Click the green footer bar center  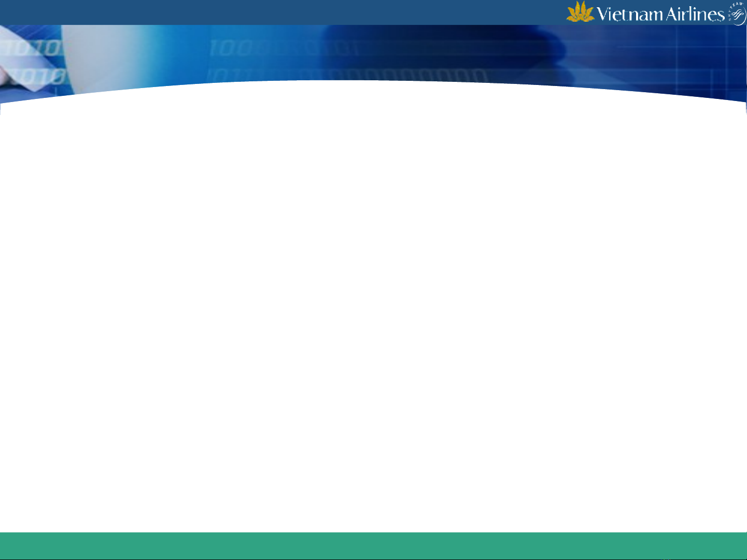click(x=373, y=545)
